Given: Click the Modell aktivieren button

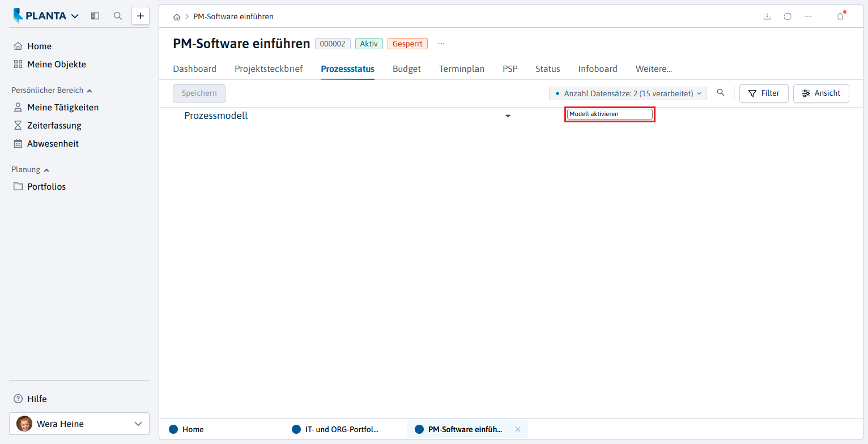Looking at the screenshot, I should click(610, 114).
